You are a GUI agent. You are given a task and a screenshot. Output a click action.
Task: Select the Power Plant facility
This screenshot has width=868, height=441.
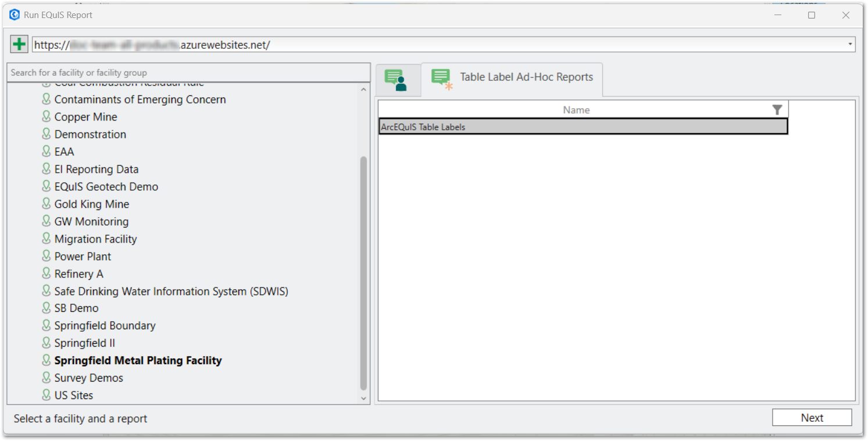click(83, 257)
